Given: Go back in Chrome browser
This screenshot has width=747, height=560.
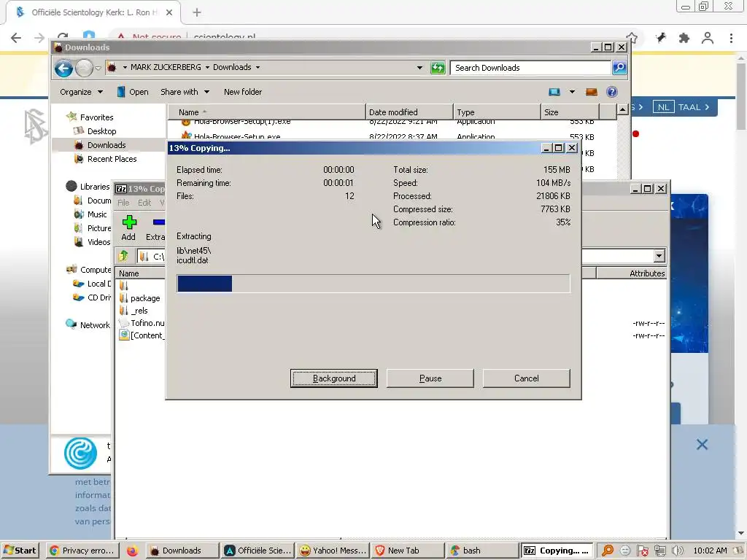Looking at the screenshot, I should pyautogui.click(x=16, y=38).
